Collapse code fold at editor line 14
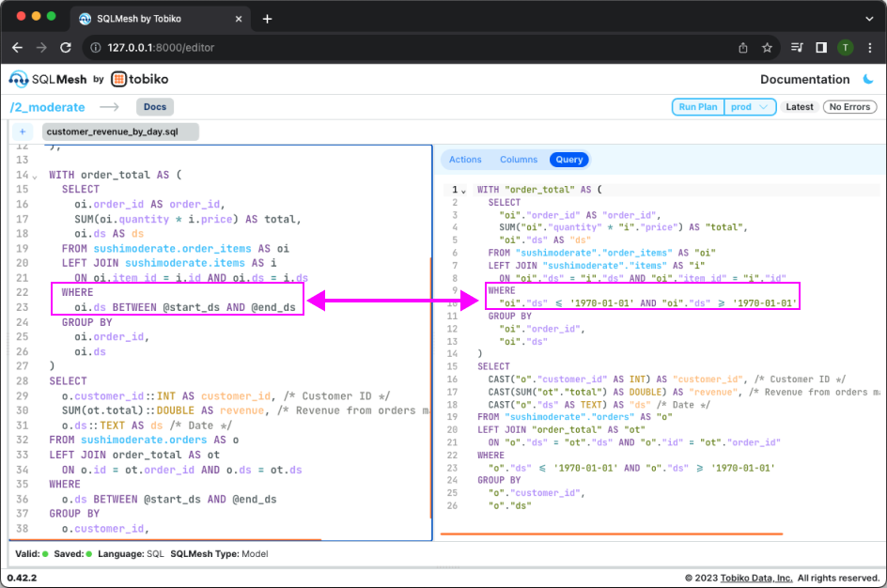The image size is (887, 588). 35,177
